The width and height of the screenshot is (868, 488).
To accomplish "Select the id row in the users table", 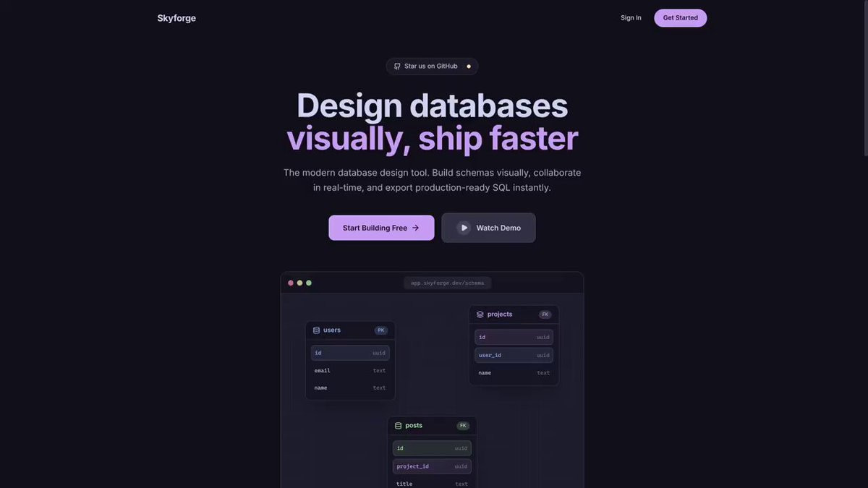I will [x=350, y=353].
